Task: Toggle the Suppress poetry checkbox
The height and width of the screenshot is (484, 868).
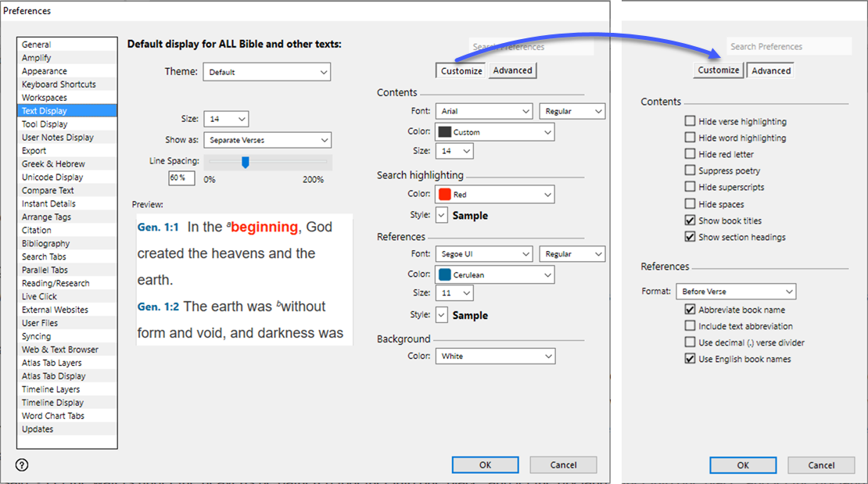Action: (x=690, y=170)
